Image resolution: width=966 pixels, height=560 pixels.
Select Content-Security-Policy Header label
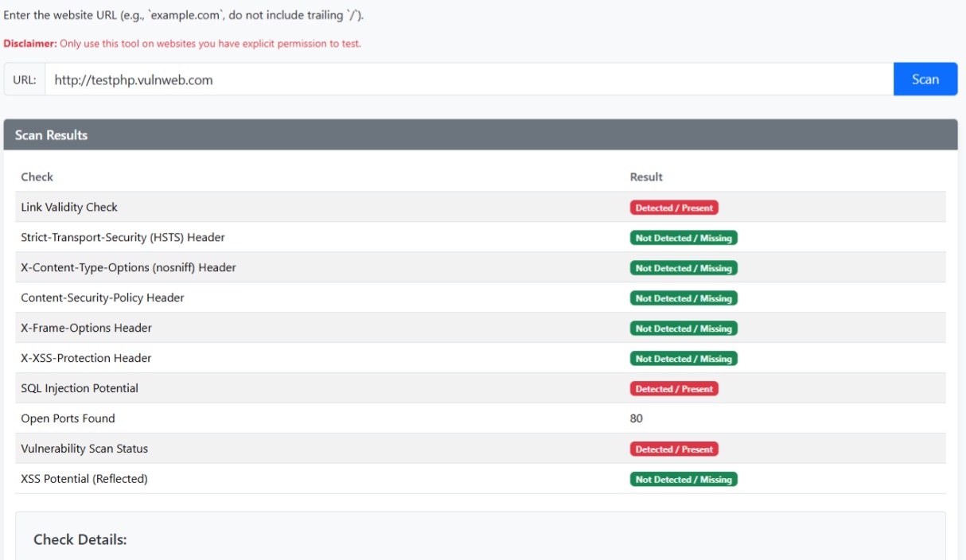pos(103,297)
